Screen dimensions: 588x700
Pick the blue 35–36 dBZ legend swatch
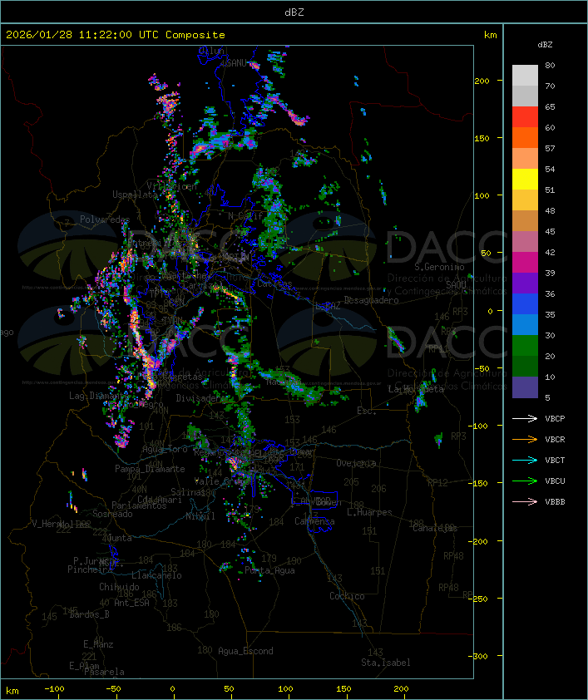coord(525,304)
